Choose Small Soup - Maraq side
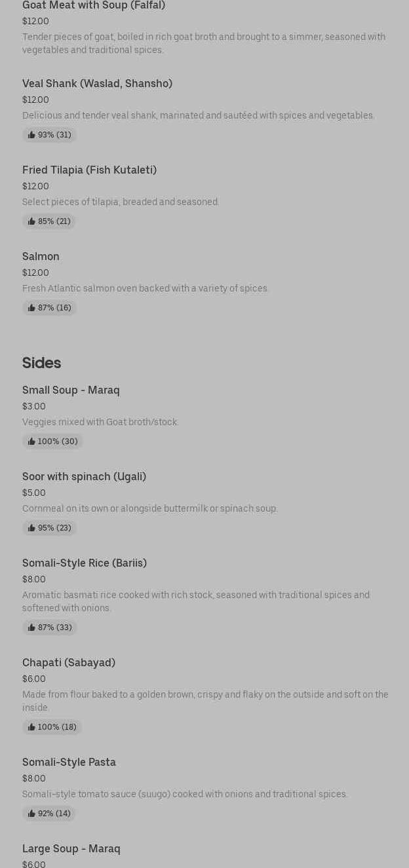The image size is (409, 868). tap(71, 390)
